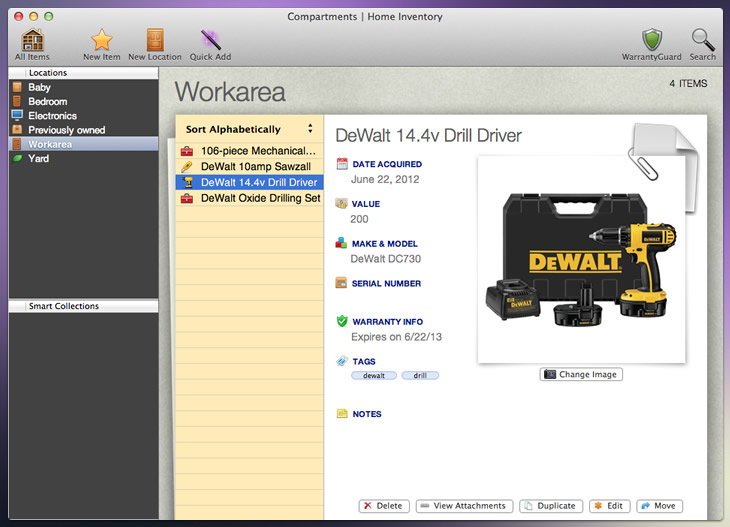730x527 pixels.
Task: Click the Search magnifier icon
Action: click(703, 40)
